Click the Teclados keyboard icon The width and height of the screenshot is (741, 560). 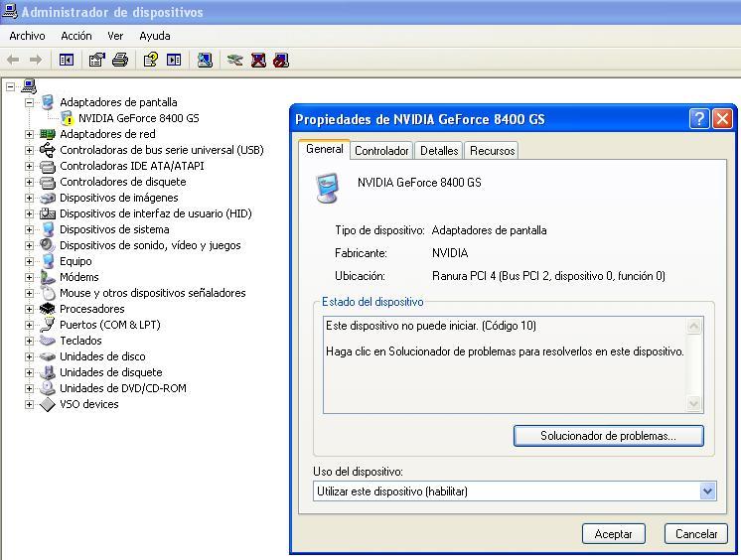click(x=48, y=341)
